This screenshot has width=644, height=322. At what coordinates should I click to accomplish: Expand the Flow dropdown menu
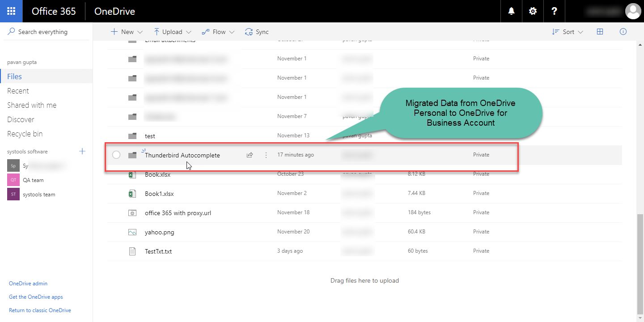click(x=218, y=32)
